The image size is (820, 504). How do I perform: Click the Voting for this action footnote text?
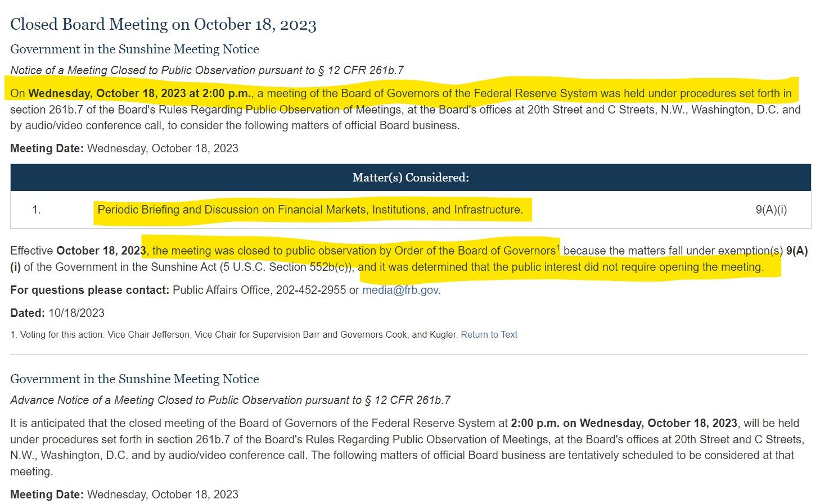[233, 334]
